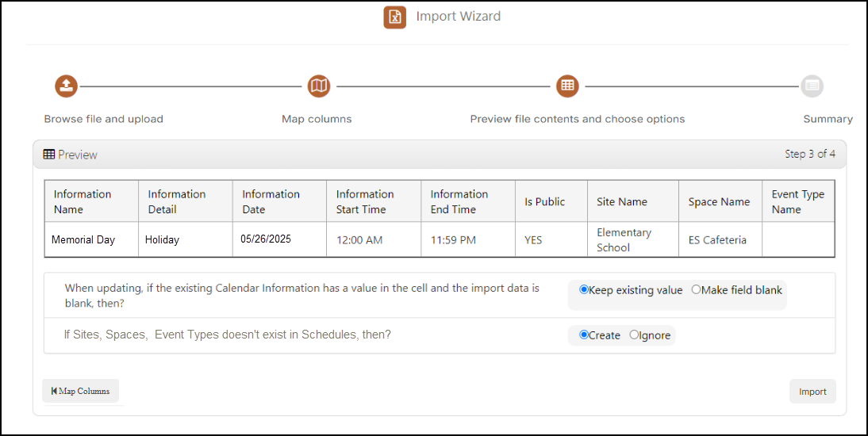Select Keep existing value radio button
The height and width of the screenshot is (436, 868).
[583, 289]
